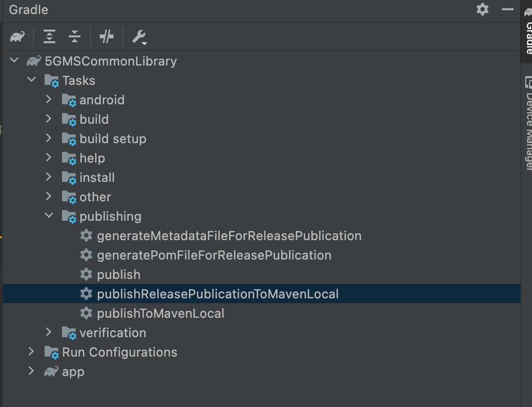Click the gear icon next to publish task

[86, 274]
